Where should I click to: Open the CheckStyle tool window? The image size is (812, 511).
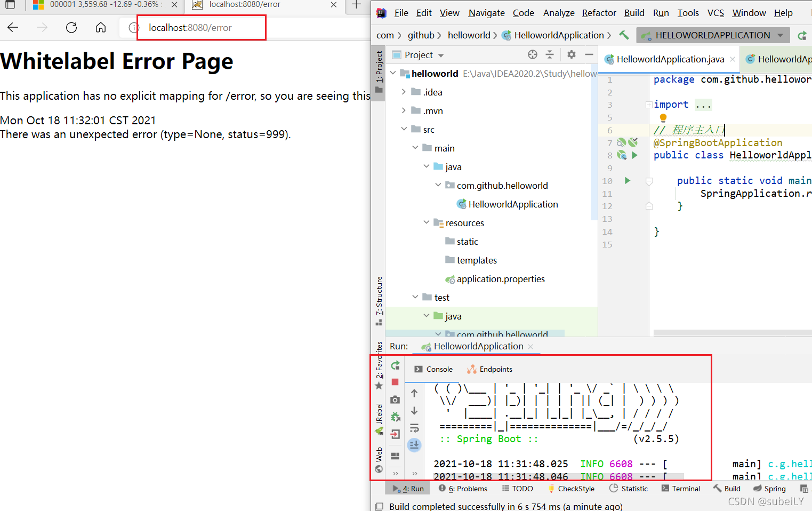pyautogui.click(x=570, y=489)
